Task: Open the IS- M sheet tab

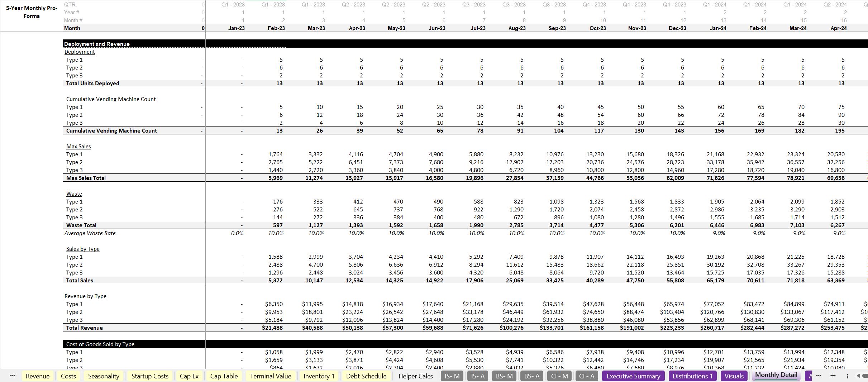Action: (x=452, y=376)
